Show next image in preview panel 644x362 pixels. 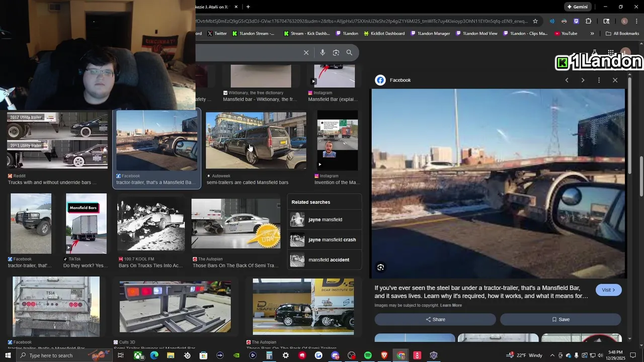583,80
